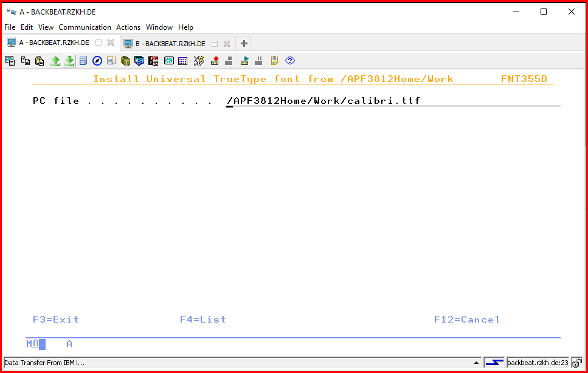Add a new session with the plus button

244,44
